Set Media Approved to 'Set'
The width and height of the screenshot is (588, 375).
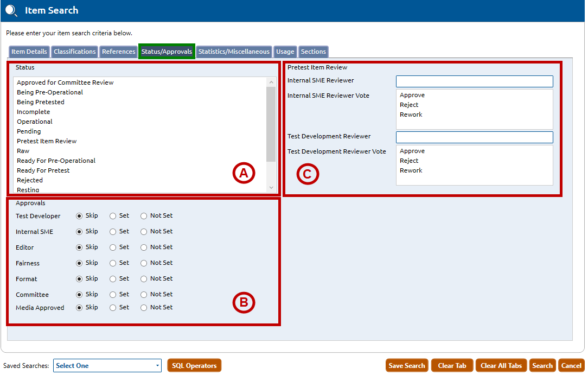click(113, 308)
